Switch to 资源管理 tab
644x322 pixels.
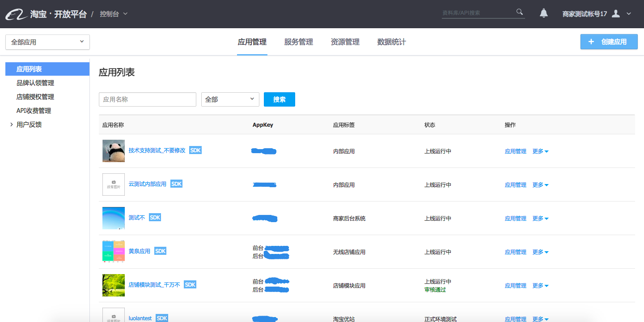tap(345, 42)
